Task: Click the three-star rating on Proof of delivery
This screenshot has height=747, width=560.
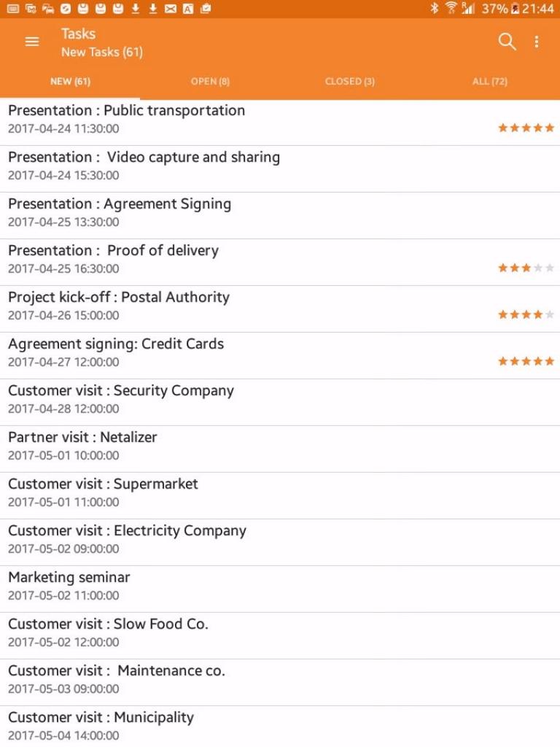Action: click(x=526, y=268)
